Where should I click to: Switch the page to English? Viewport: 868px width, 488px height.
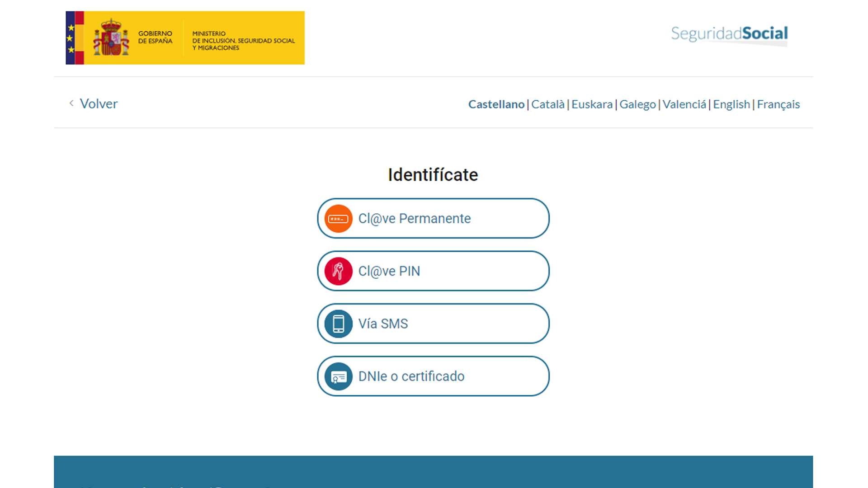(731, 104)
